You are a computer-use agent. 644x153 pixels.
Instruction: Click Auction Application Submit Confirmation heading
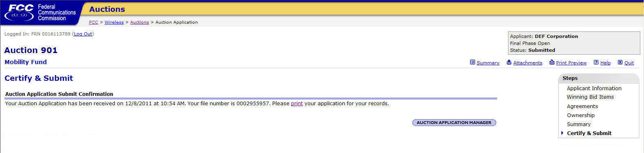click(59, 94)
